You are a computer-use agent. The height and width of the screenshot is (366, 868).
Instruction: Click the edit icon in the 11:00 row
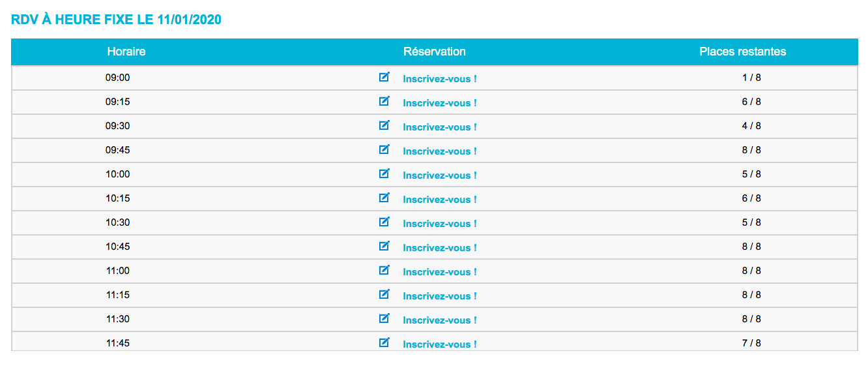click(384, 270)
